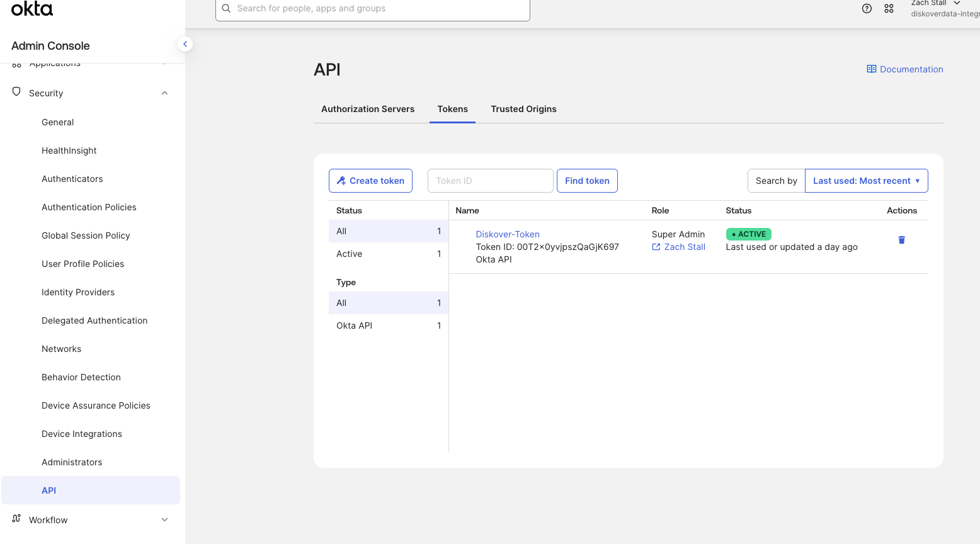Image resolution: width=980 pixels, height=544 pixels.
Task: Select the Tokens tab
Action: pos(453,109)
